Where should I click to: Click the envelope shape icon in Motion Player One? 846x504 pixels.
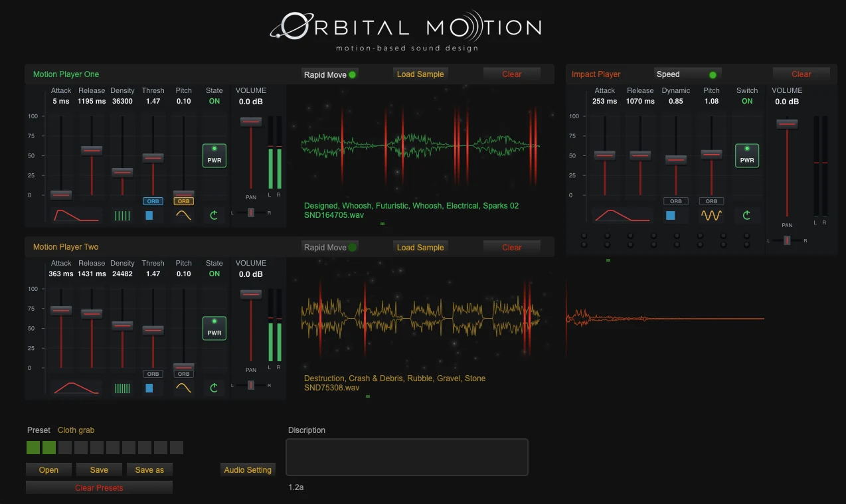point(76,215)
